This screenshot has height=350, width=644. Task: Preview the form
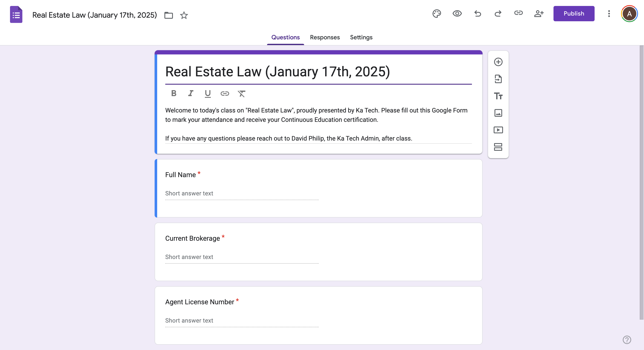pos(457,14)
